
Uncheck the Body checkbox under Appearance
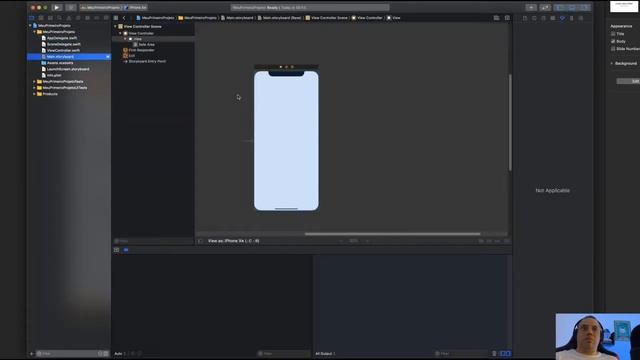point(613,41)
